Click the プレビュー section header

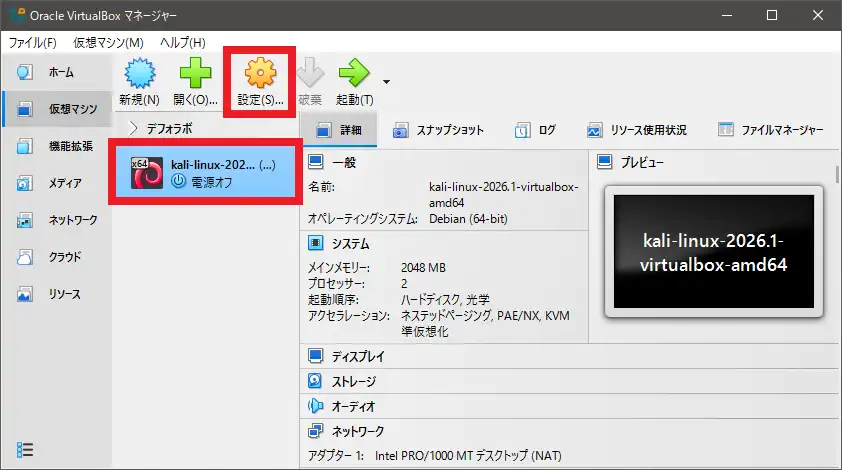coord(642,162)
